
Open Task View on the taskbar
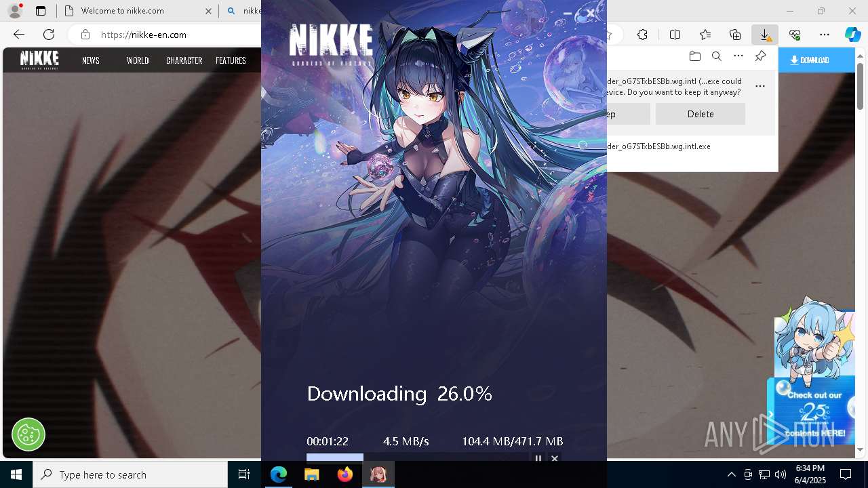tap(244, 474)
